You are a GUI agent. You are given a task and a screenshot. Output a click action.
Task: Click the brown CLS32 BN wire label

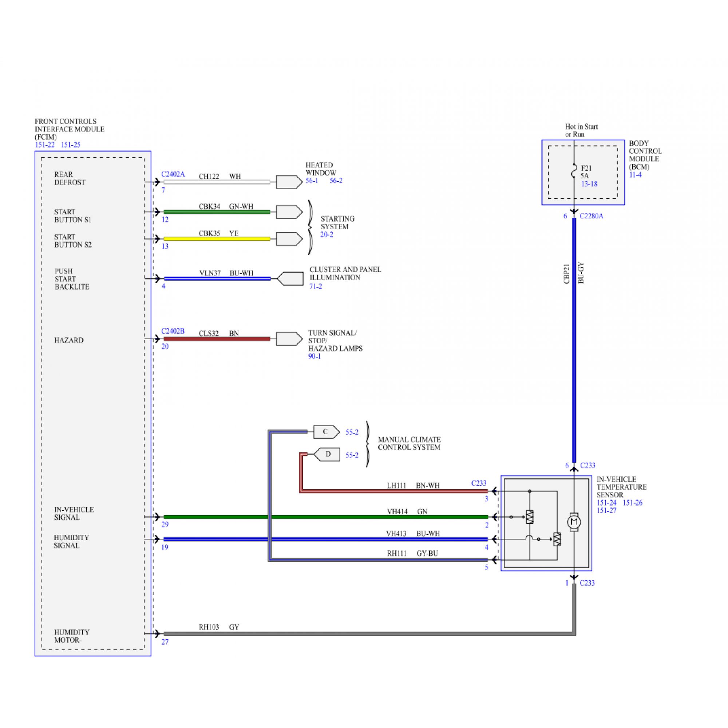pyautogui.click(x=218, y=333)
